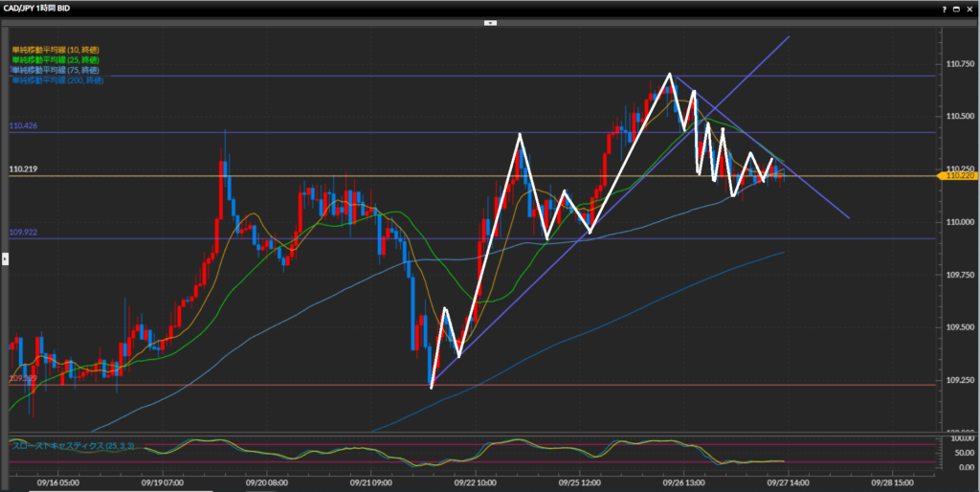Click the 09/22 10:00 time axis label

point(472,482)
